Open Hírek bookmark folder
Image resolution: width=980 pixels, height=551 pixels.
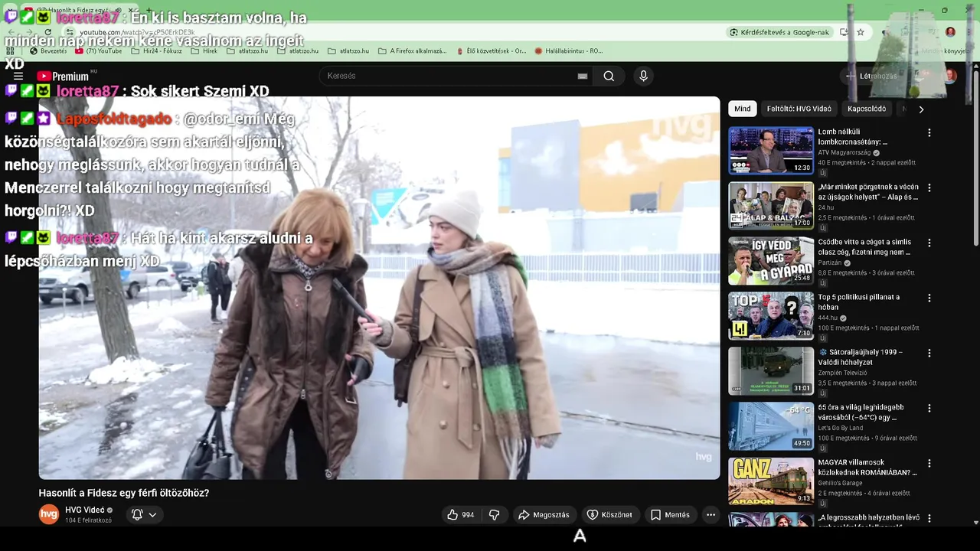coord(204,51)
